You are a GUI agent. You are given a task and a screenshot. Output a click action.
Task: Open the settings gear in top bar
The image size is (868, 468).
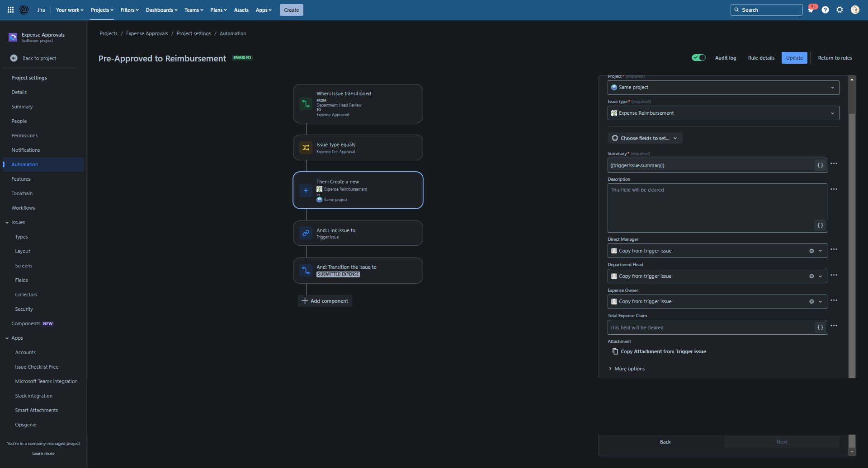tap(840, 10)
